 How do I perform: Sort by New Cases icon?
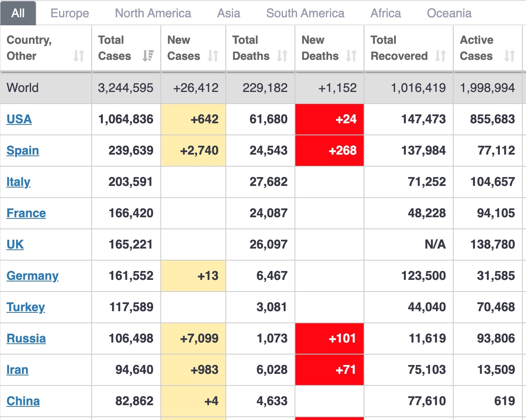tap(213, 56)
